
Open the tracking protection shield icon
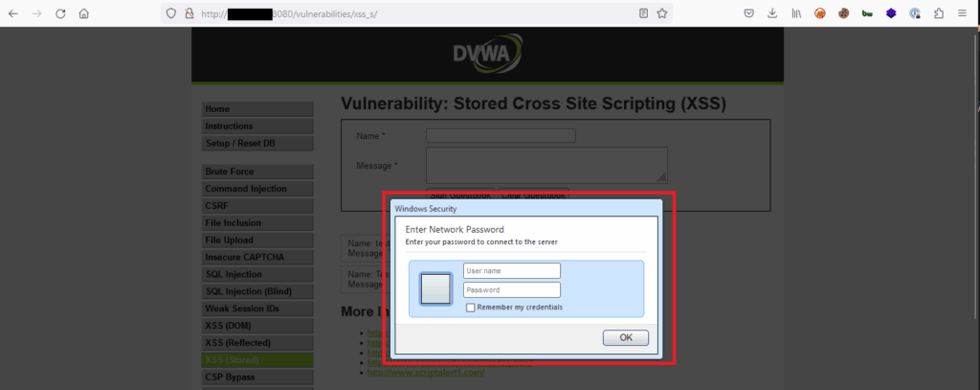pos(171,14)
